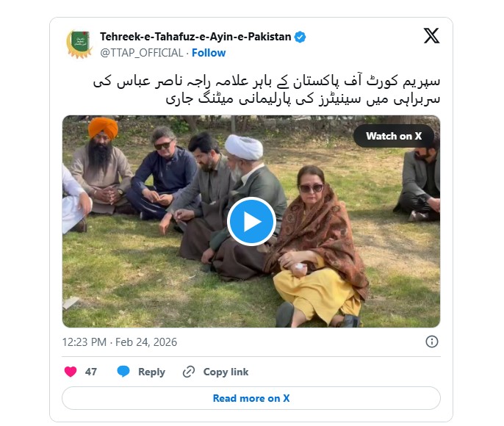Play the embedded video
Viewport: 504px width, 426px height.
click(x=251, y=221)
